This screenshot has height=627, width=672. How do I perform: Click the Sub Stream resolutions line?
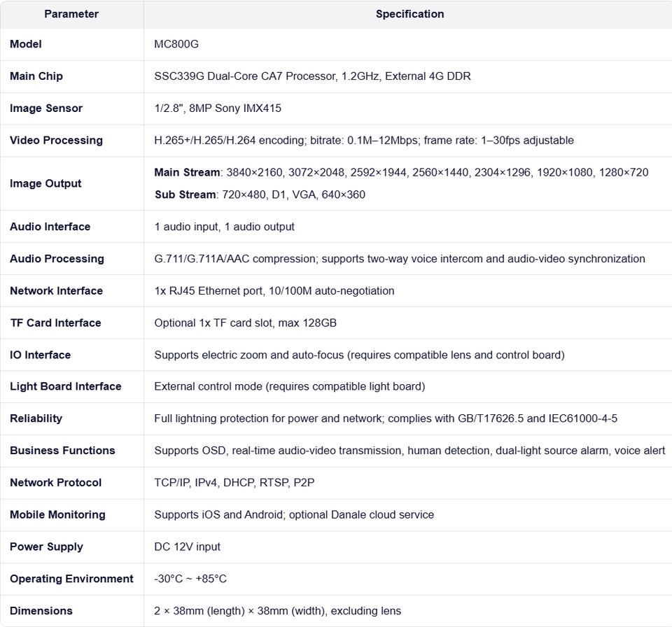260,195
